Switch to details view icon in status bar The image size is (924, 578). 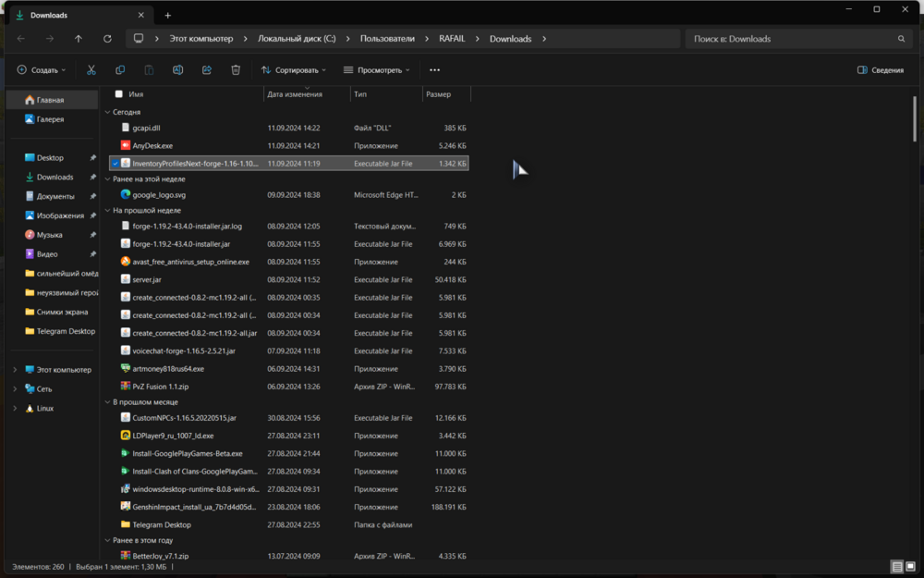897,566
